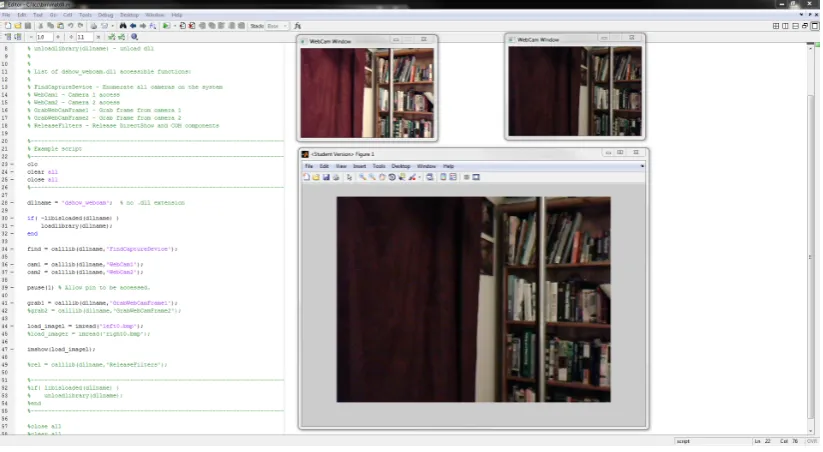Open a file with the Editor folder icon
The image size is (823, 452).
click(x=17, y=26)
